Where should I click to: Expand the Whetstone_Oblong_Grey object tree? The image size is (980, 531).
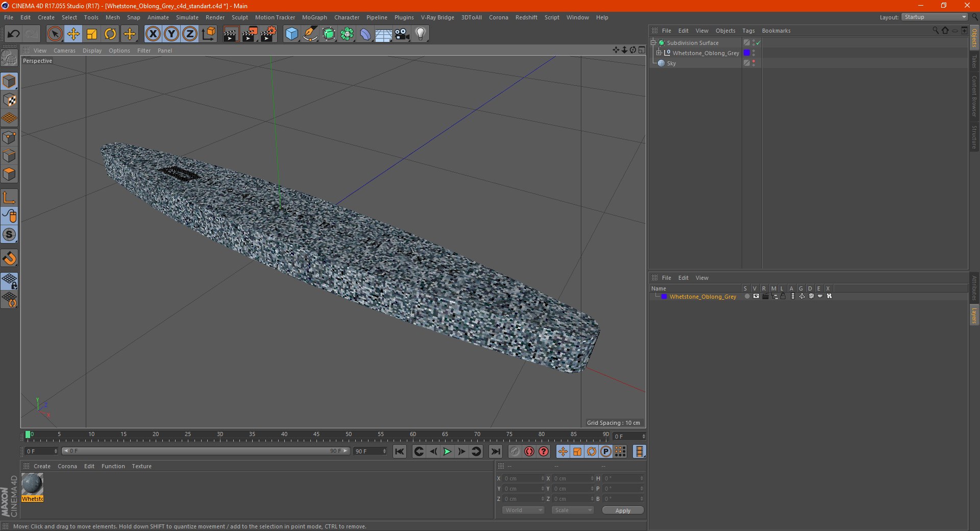click(659, 53)
